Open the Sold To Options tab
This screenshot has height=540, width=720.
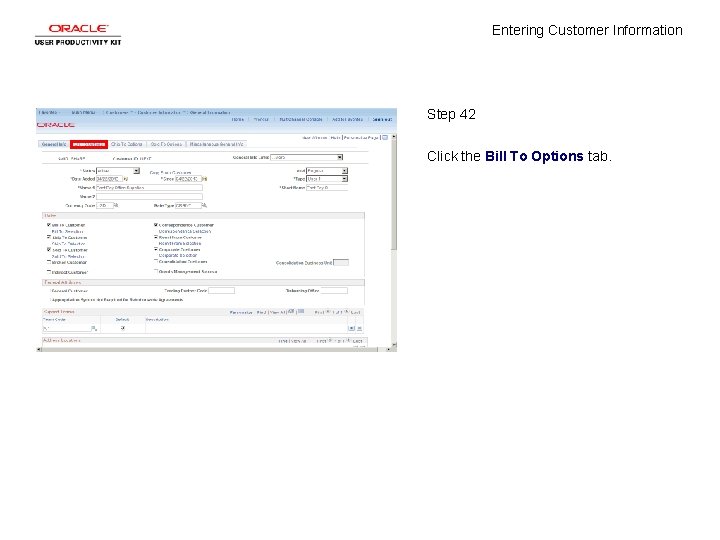point(166,144)
